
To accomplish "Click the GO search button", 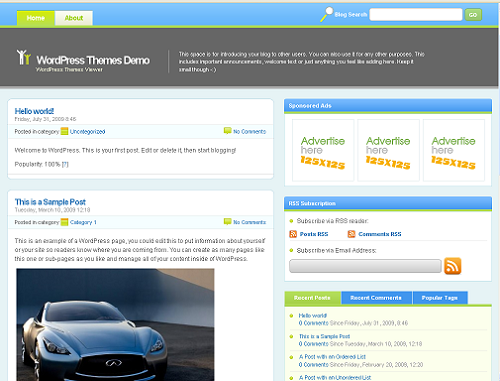I will click(x=473, y=15).
